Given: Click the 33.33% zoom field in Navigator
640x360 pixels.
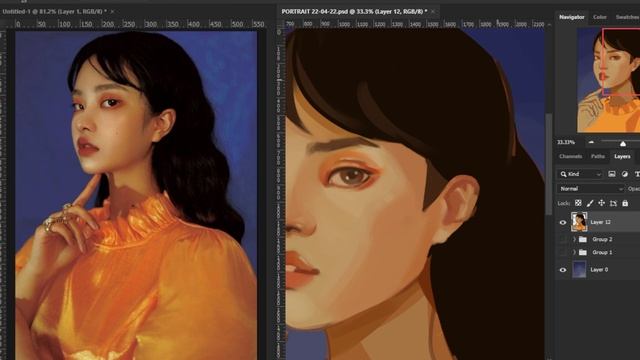Looking at the screenshot, I should 566,142.
